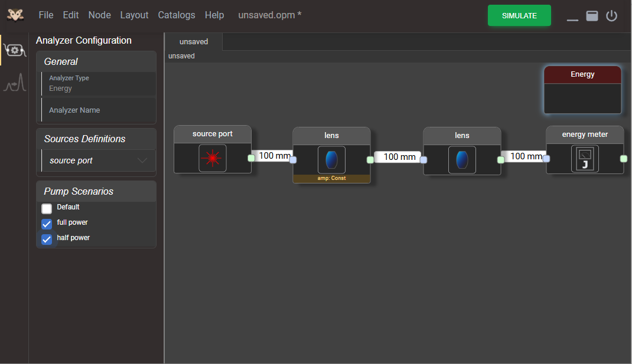This screenshot has height=364, width=632.
Task: Expand the source port dropdown
Action: (x=99, y=160)
